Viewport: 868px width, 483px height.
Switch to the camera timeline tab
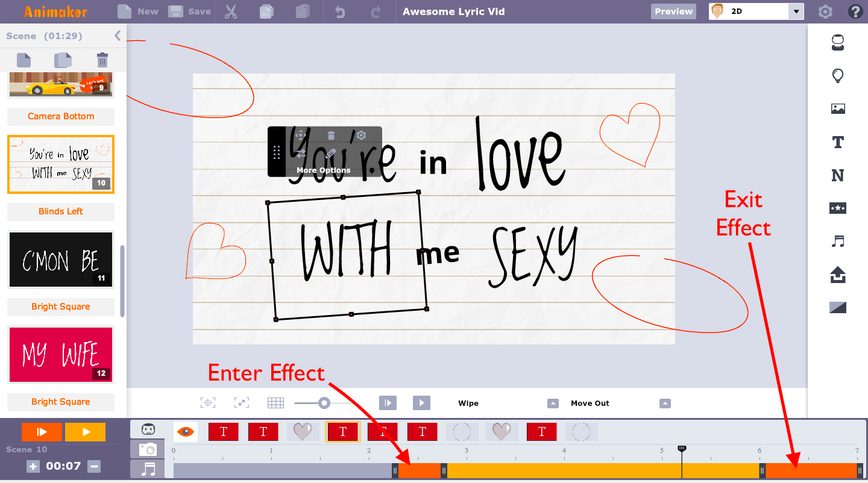click(148, 449)
